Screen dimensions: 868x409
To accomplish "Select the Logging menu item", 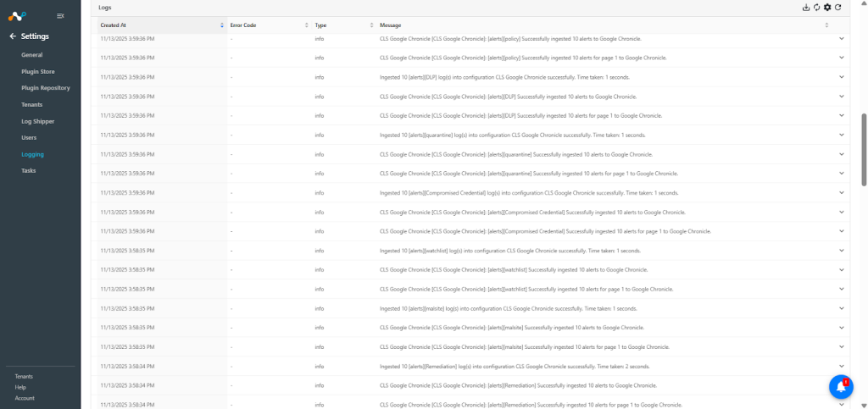I will [33, 154].
